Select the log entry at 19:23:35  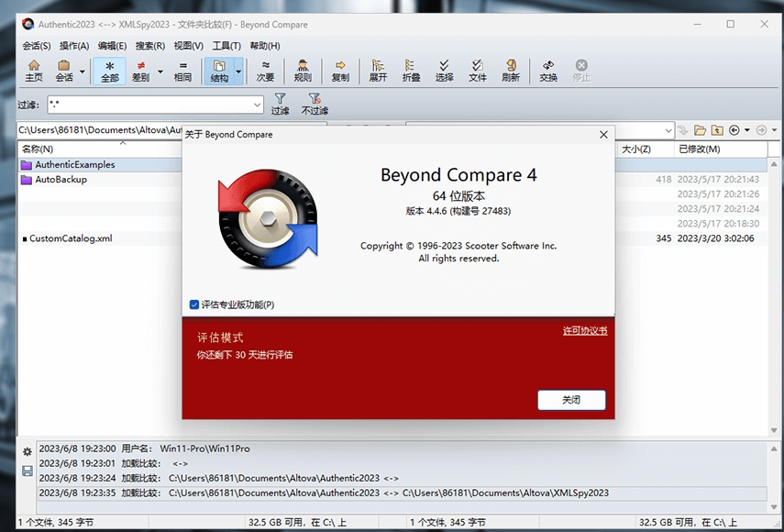[x=402, y=493]
